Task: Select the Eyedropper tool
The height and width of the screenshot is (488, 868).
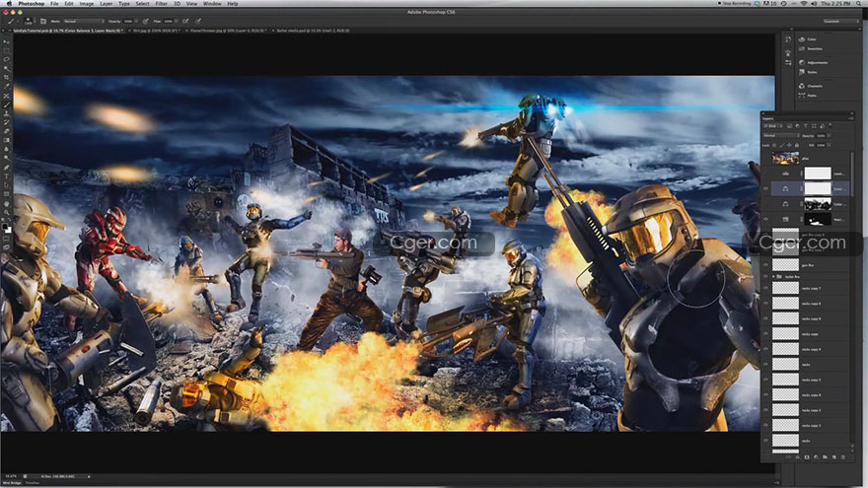Action: [6, 87]
